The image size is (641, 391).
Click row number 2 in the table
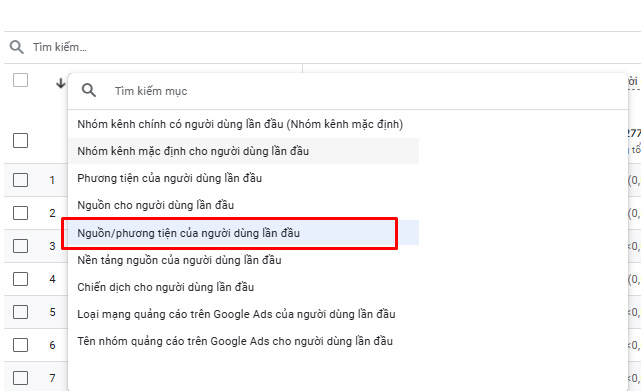52,213
